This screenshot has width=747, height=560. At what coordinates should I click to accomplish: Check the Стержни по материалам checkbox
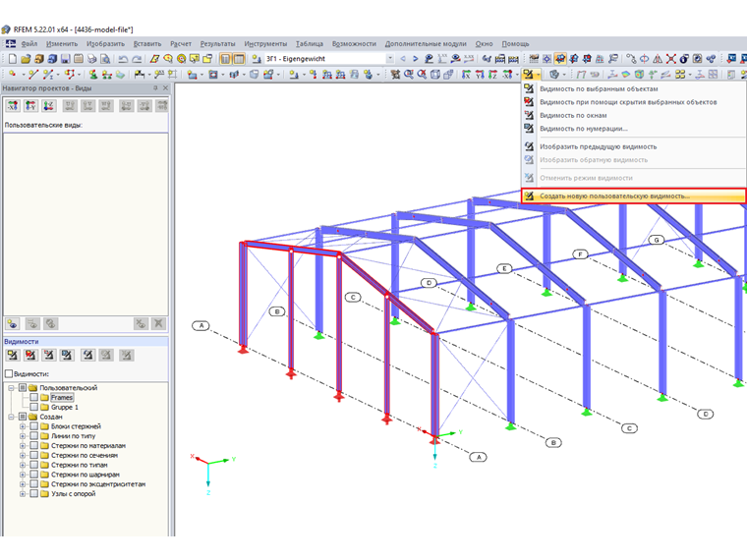pyautogui.click(x=33, y=446)
